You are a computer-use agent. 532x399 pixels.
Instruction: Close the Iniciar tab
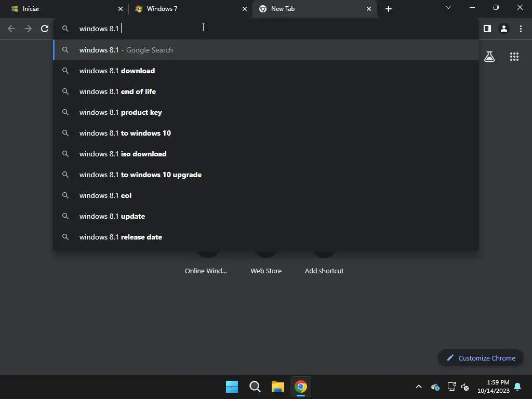pos(121,9)
